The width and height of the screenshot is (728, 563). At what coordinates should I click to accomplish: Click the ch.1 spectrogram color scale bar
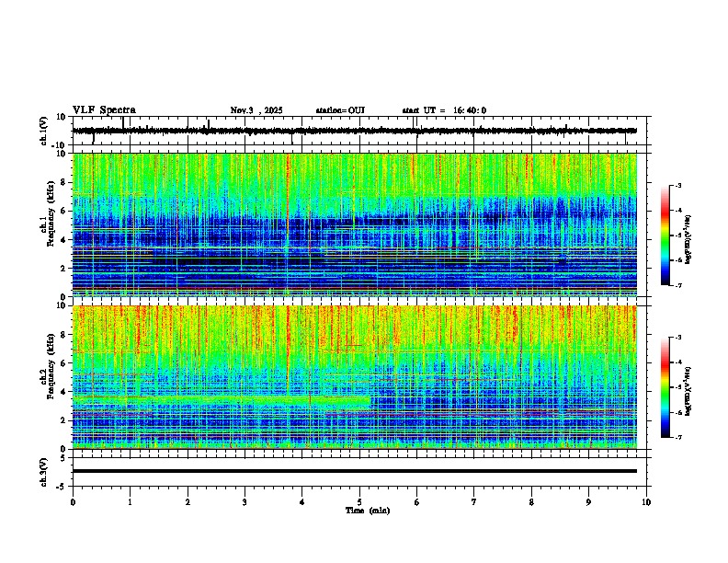pos(665,236)
